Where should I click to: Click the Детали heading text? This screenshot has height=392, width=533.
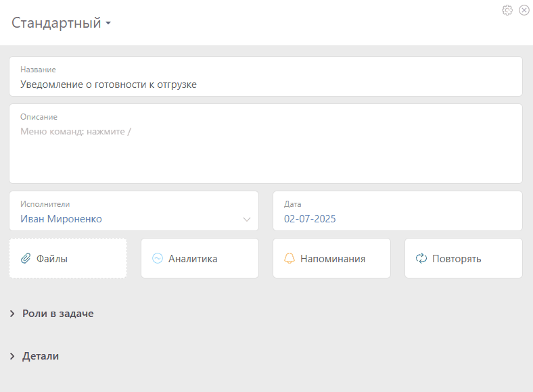pos(41,356)
